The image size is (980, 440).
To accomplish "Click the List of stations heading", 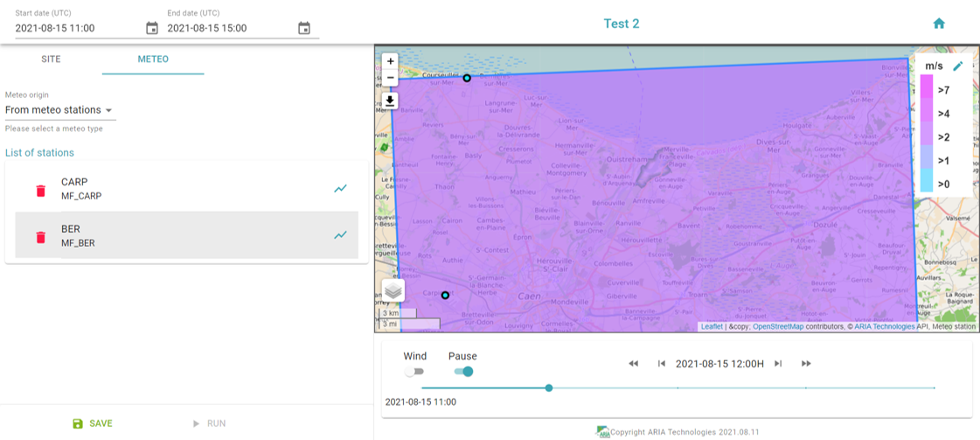I will pos(39,152).
